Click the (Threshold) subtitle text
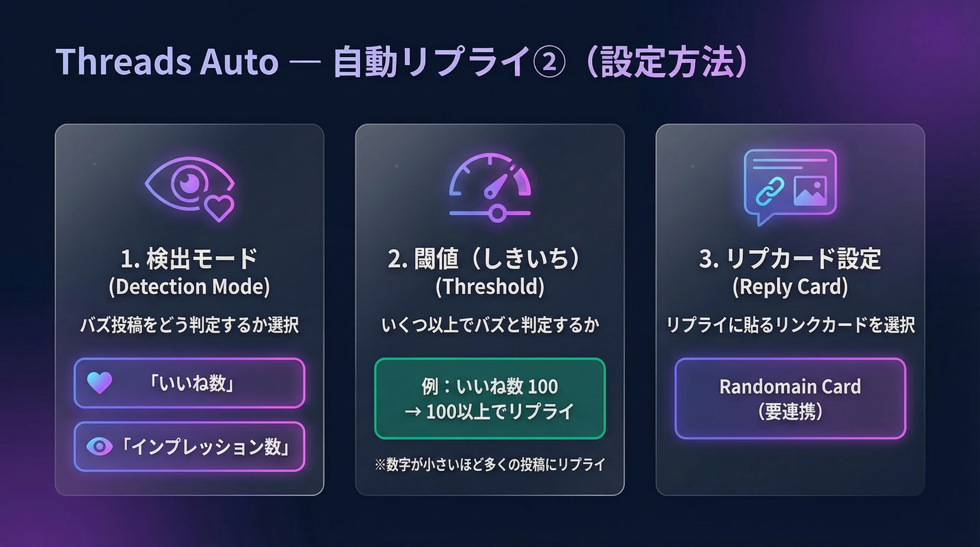Screen dimensions: 980x547 click(490, 287)
